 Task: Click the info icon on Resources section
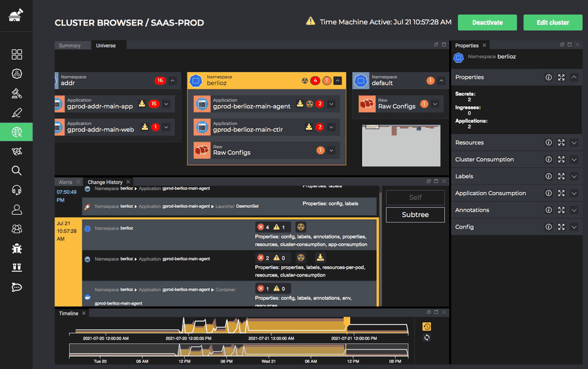point(549,143)
